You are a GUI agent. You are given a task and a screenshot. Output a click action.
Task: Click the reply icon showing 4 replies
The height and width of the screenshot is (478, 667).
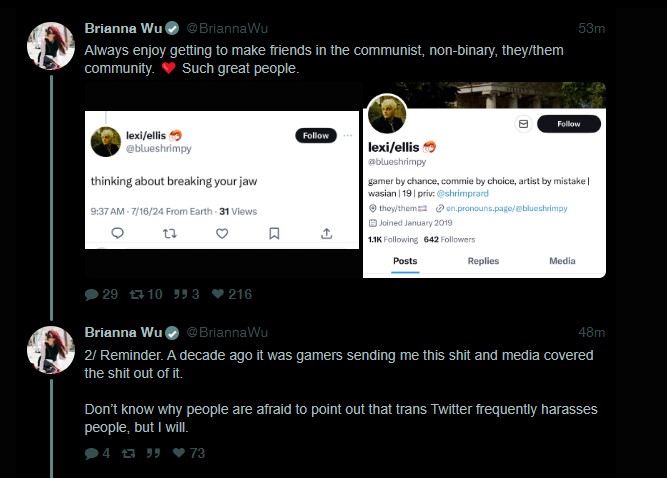click(91, 453)
